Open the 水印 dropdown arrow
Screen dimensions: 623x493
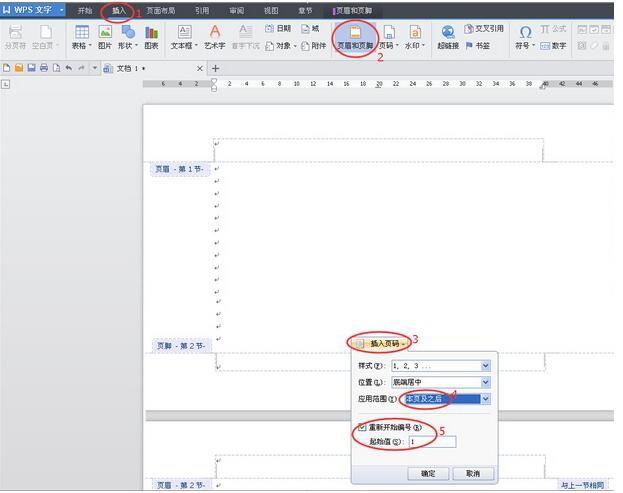423,46
